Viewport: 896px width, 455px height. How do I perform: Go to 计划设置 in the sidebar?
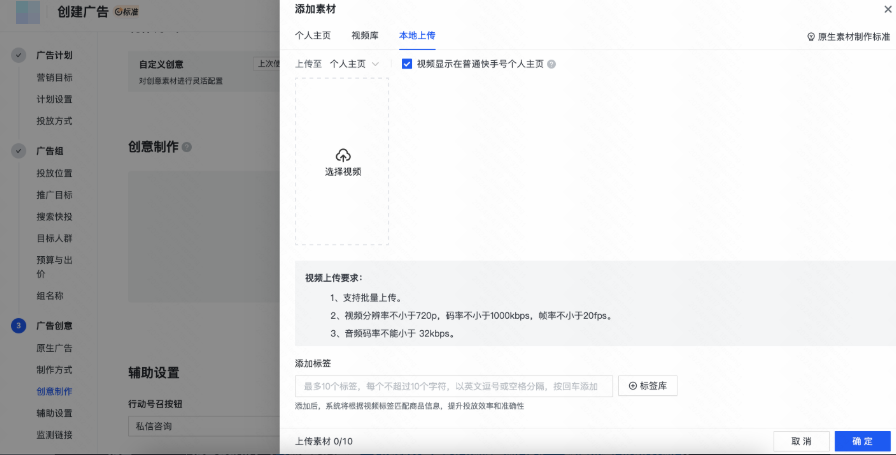[54, 99]
